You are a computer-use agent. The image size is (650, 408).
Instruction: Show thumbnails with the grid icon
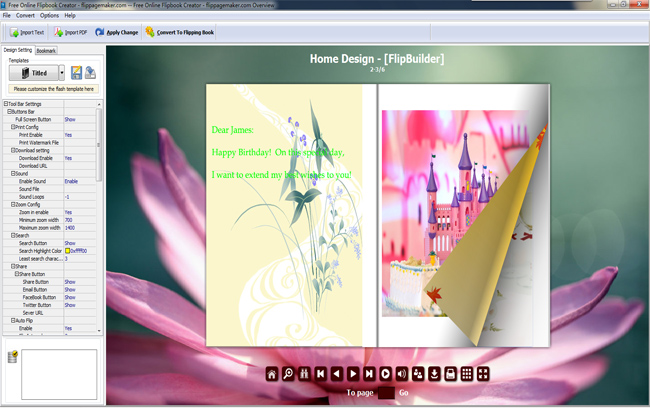pos(467,374)
